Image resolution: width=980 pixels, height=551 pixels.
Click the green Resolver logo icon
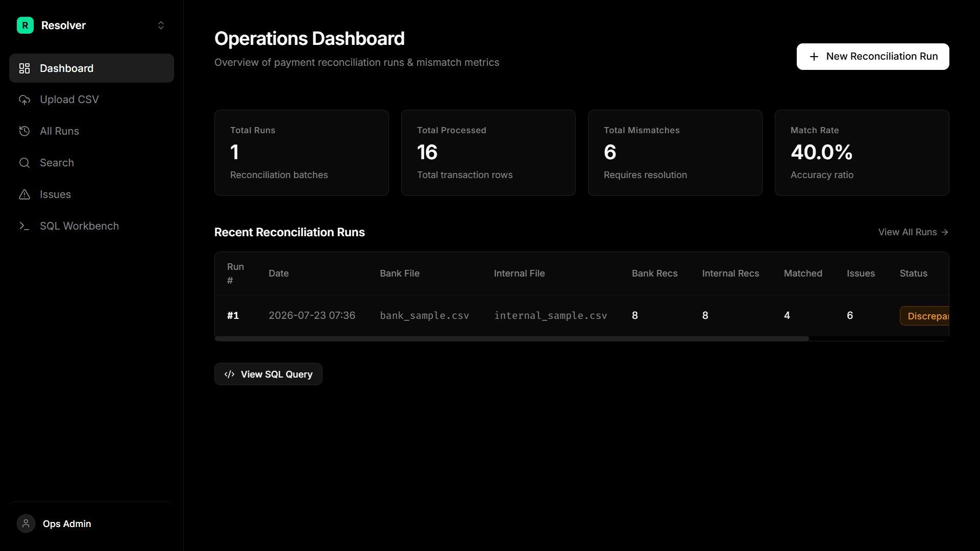coord(25,26)
